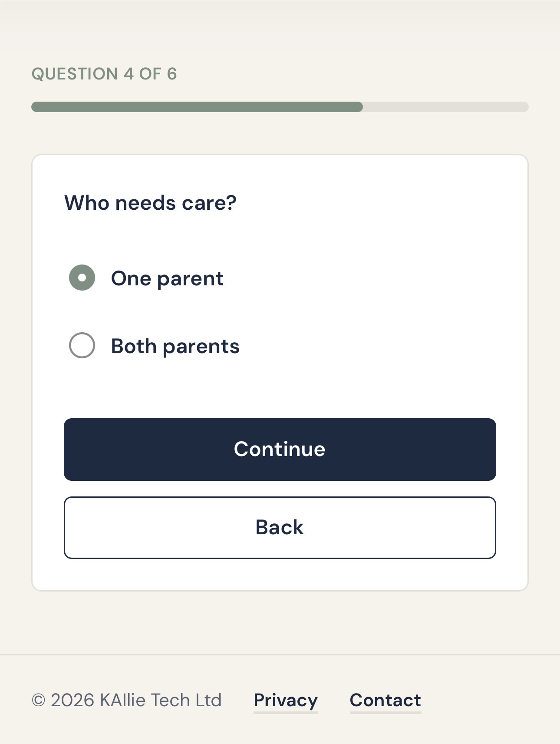Click the copyright © symbol in footer

pyautogui.click(x=39, y=701)
